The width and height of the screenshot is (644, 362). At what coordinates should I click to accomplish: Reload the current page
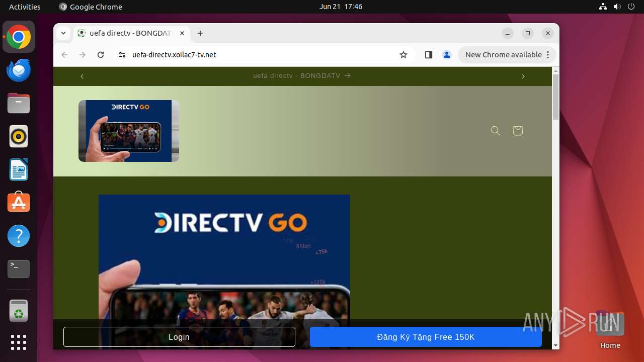101,55
